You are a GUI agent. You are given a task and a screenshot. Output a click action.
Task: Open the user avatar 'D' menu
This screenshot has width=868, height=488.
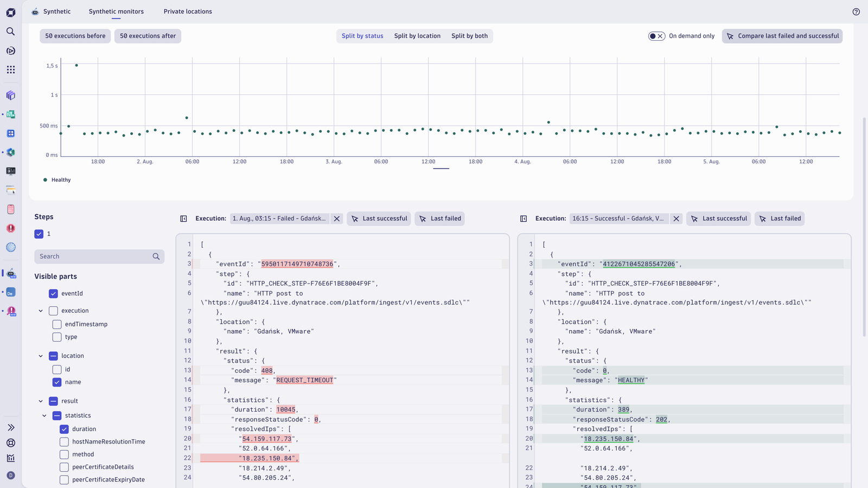click(10, 476)
